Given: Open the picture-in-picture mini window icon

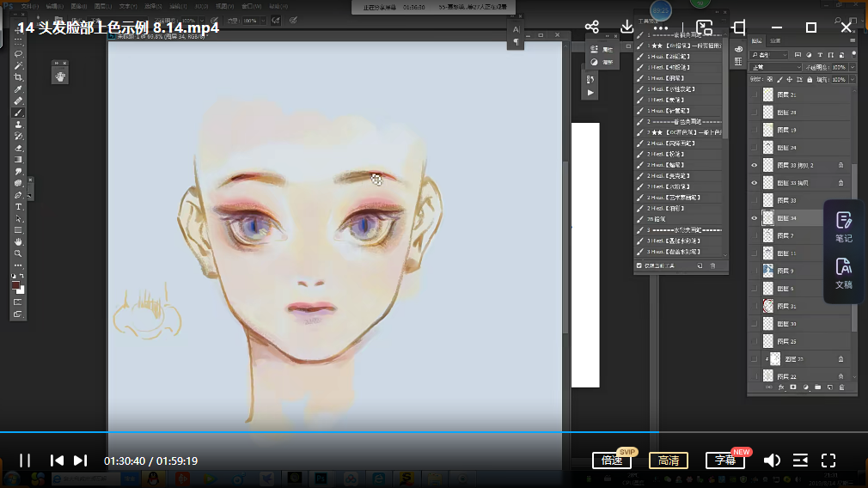Looking at the screenshot, I should coord(704,27).
